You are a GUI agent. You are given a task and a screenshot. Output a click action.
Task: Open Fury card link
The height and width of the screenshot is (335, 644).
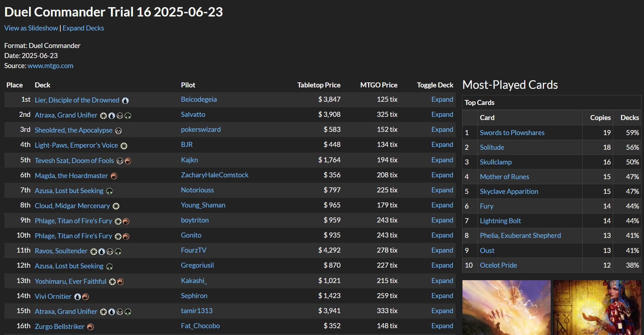tap(486, 206)
